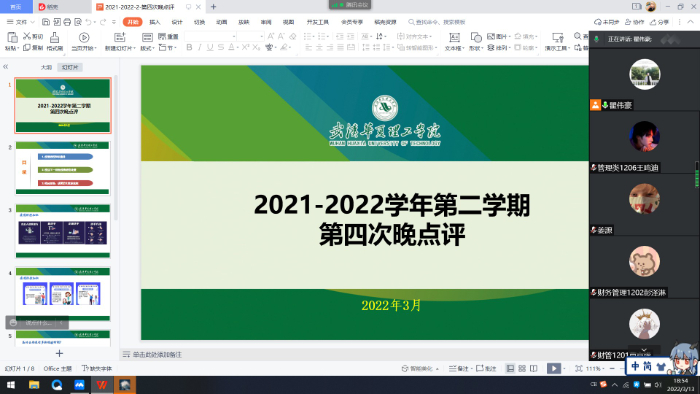The height and width of the screenshot is (394, 700).
Task: Toggle Subscript formatting
Action: tap(256, 47)
